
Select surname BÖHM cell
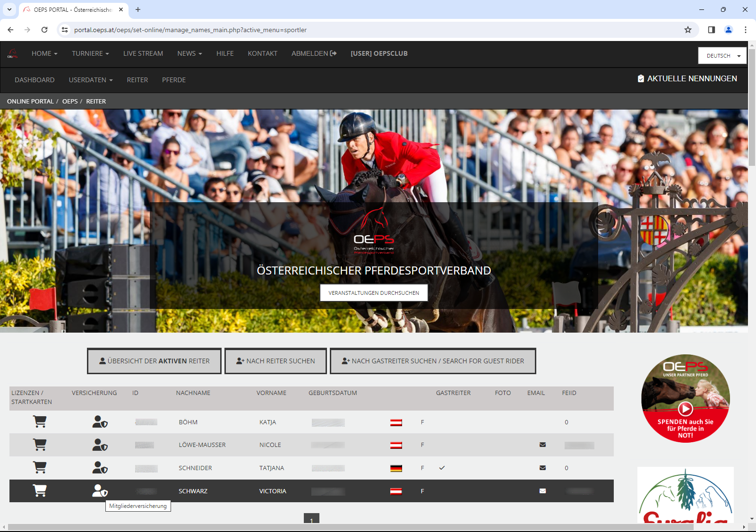point(188,422)
